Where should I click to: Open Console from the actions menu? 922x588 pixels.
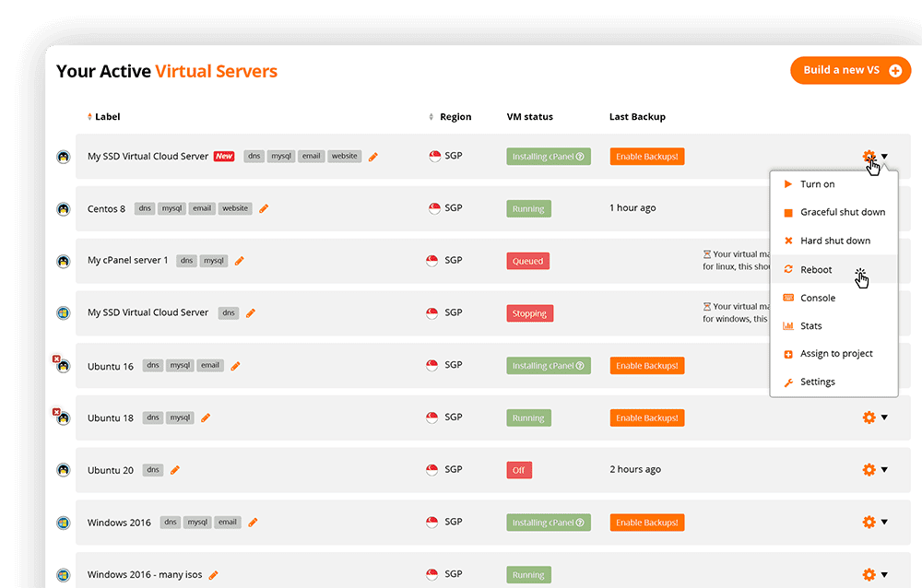[818, 298]
